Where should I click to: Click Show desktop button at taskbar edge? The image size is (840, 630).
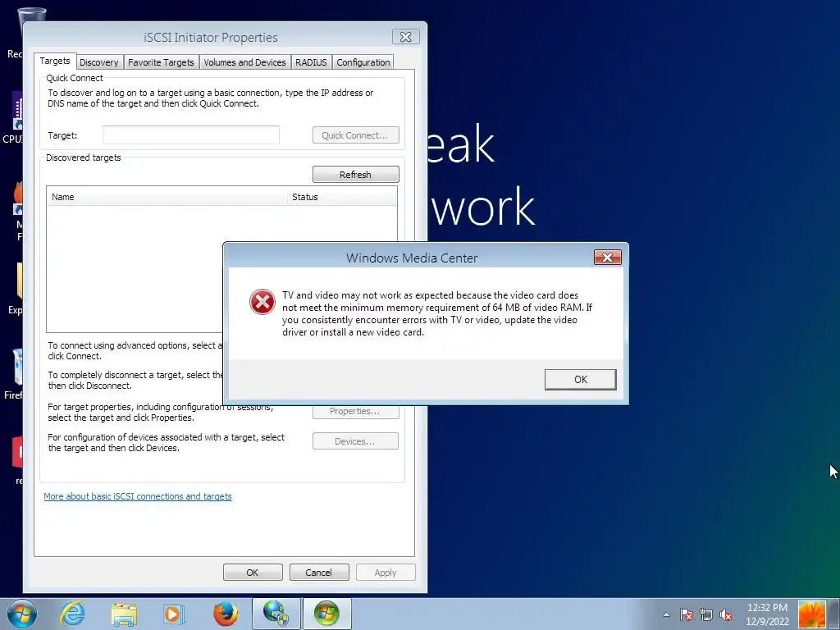click(x=834, y=614)
